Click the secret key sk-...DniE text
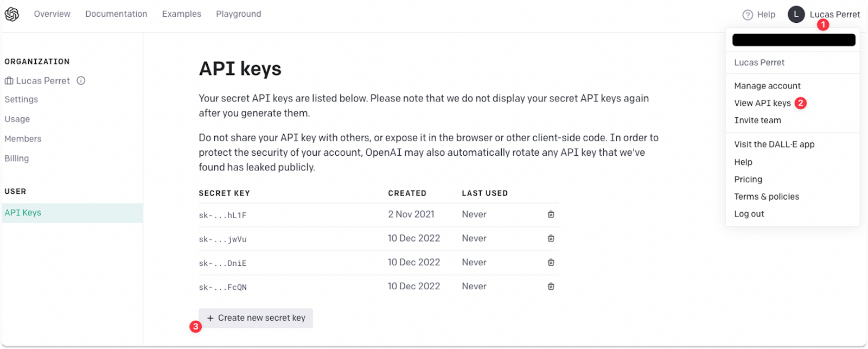868x349 pixels. click(x=222, y=263)
